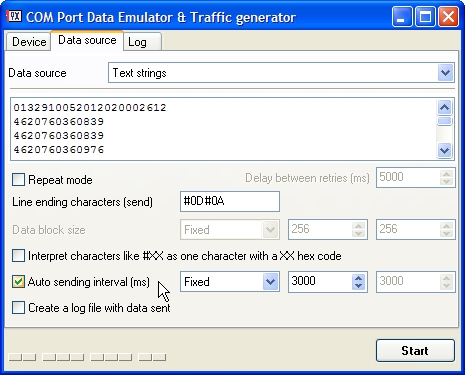Enable Repeat mode checkbox
465x375 pixels.
coord(18,179)
